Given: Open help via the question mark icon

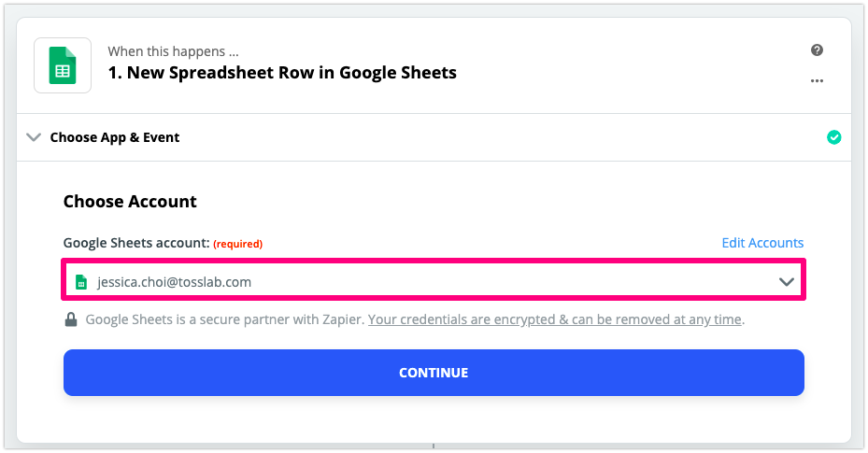Looking at the screenshot, I should click(817, 50).
